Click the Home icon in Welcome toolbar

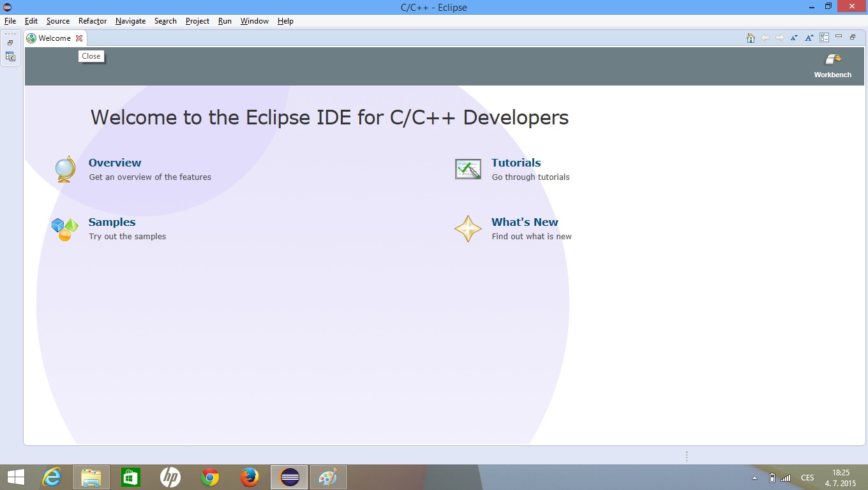point(751,38)
